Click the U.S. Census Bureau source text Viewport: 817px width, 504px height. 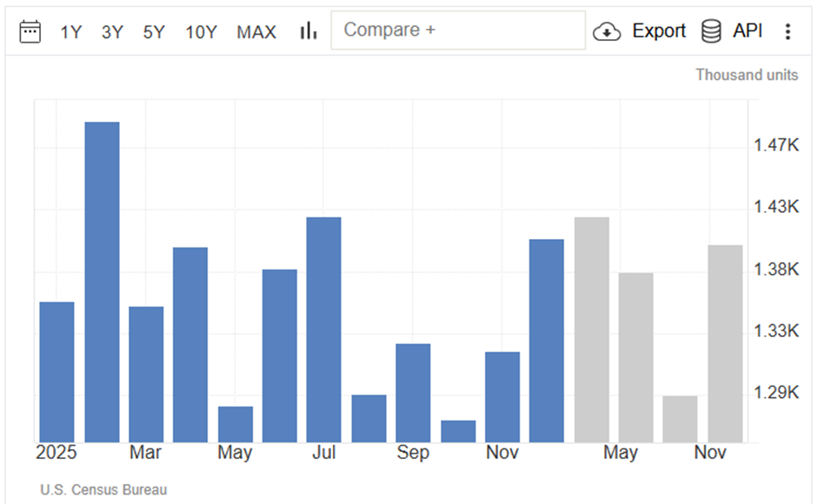(103, 490)
